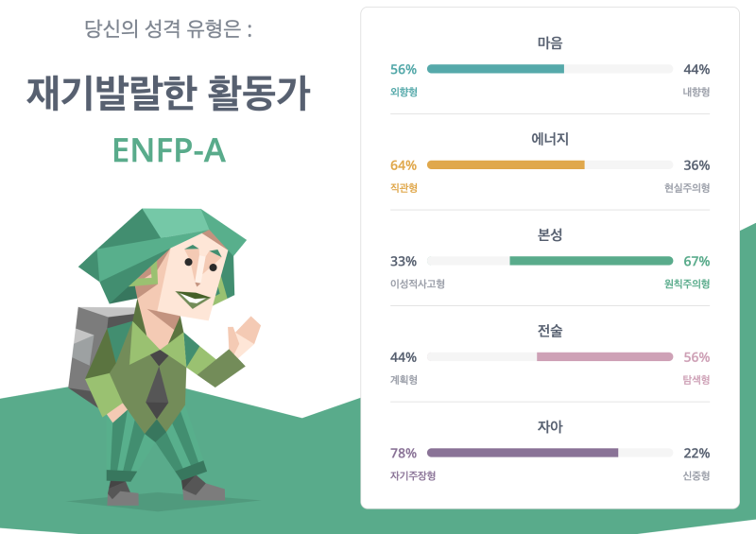Viewport: 756px width, 534px height.
Task: Select the 탐색형 label
Action: click(696, 380)
